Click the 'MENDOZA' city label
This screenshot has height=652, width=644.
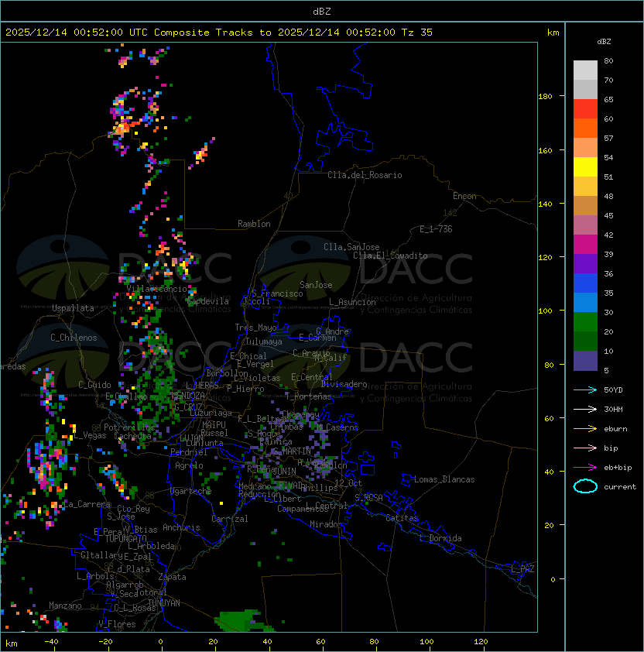(x=188, y=395)
